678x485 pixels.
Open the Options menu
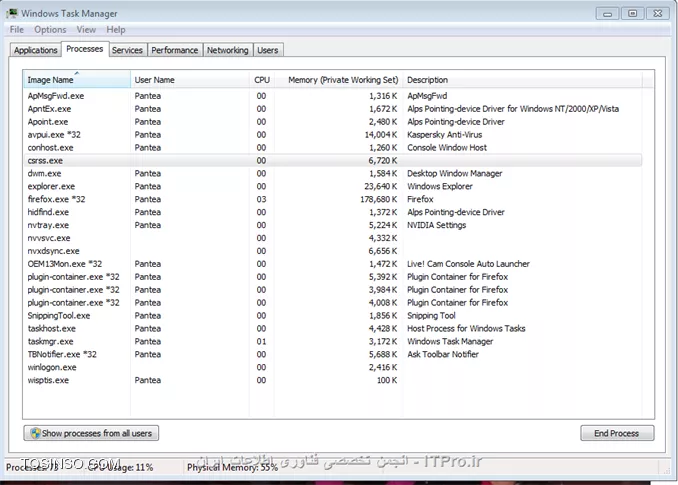click(x=50, y=30)
